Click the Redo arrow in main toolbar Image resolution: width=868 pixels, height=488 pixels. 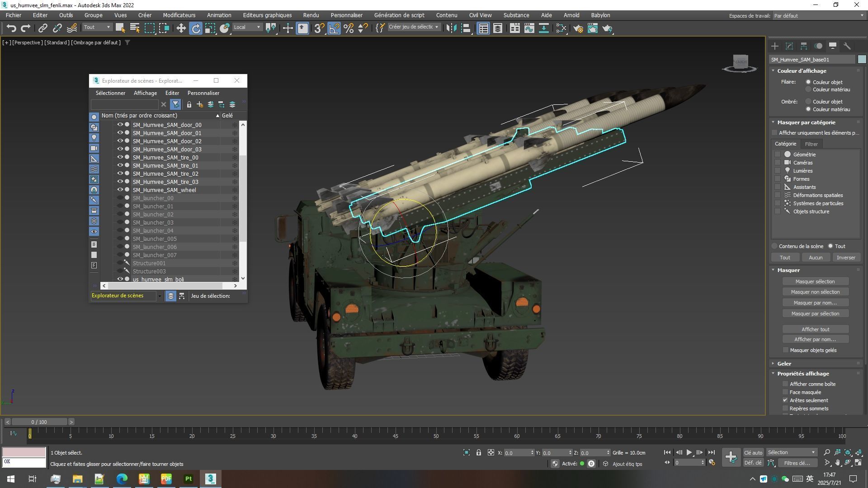pyautogui.click(x=26, y=28)
